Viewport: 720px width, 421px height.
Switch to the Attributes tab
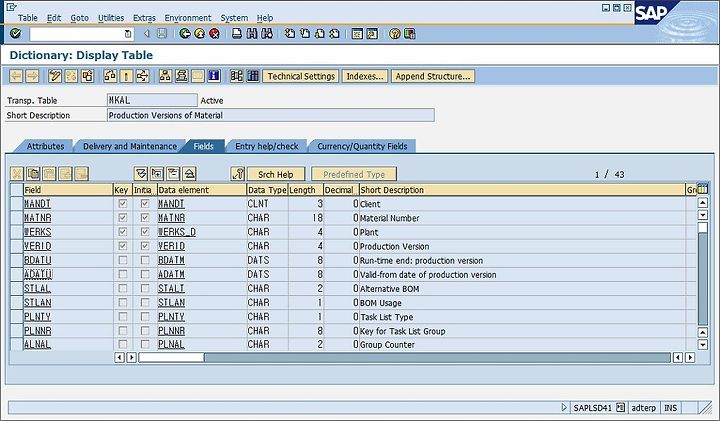tap(45, 146)
